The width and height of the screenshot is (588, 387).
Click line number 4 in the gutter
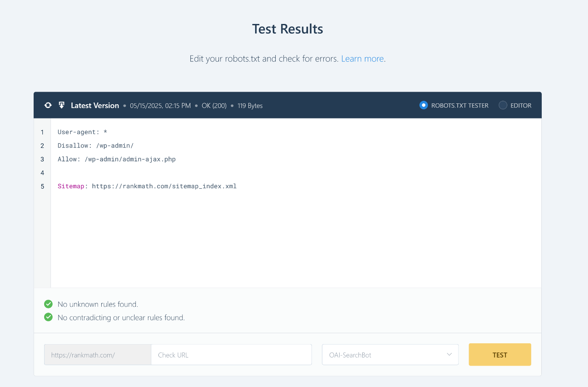pos(42,173)
